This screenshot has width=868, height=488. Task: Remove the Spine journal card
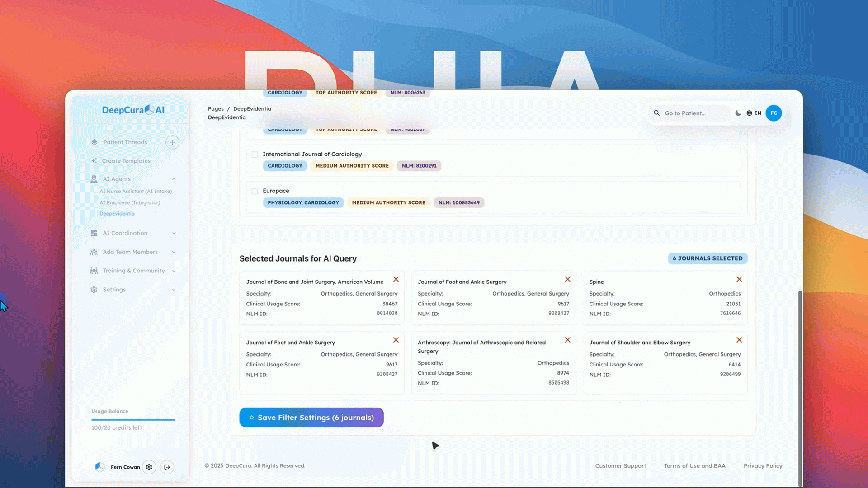tap(739, 279)
